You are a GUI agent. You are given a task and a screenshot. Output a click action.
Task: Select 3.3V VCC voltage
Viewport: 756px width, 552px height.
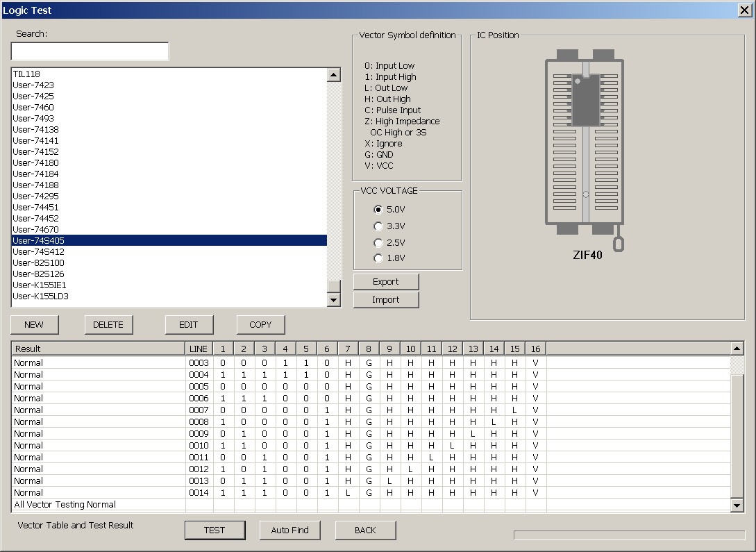[378, 226]
